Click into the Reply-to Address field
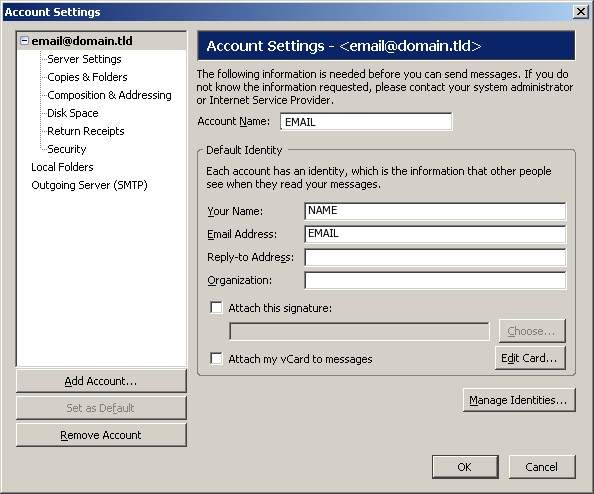The image size is (594, 494). click(x=435, y=257)
